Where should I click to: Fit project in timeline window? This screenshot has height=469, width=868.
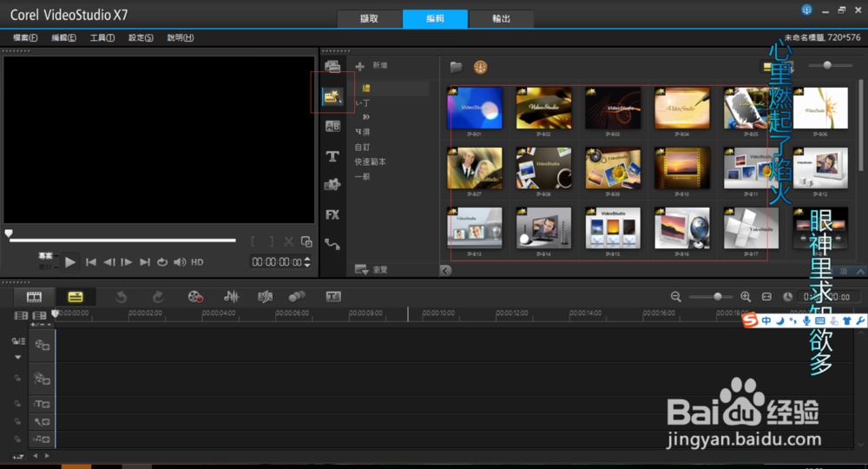(766, 297)
